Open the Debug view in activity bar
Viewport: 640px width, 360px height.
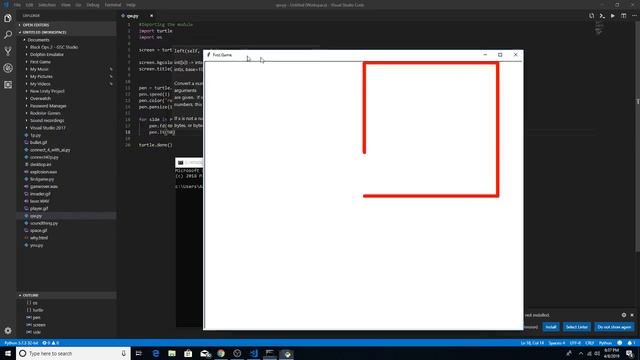coord(8,68)
